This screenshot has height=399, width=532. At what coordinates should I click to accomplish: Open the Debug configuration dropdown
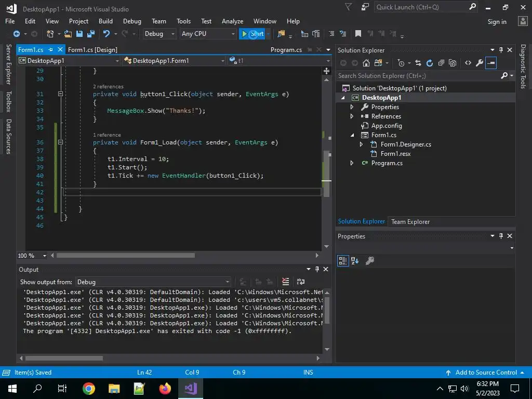click(159, 34)
